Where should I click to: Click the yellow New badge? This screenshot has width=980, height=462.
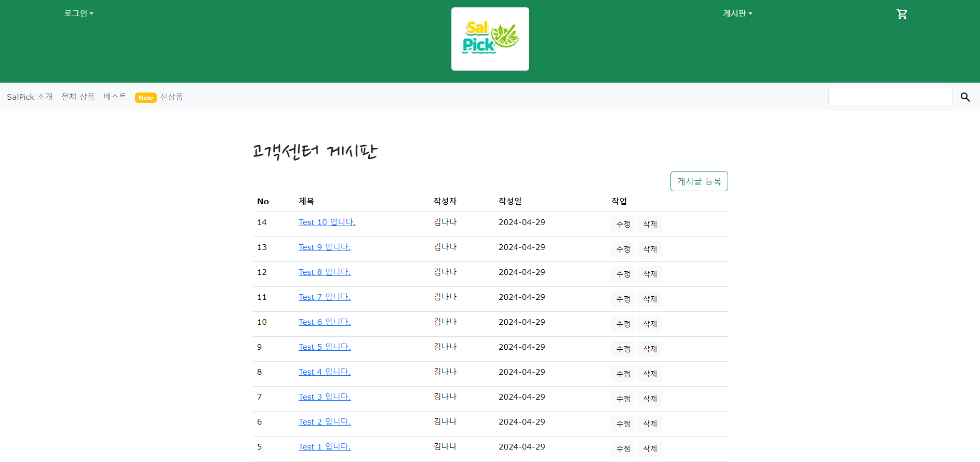click(146, 98)
